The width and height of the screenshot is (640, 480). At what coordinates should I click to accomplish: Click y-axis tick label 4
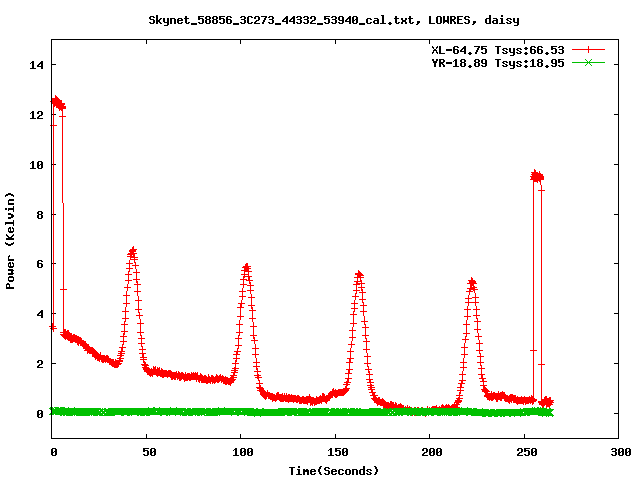point(40,314)
